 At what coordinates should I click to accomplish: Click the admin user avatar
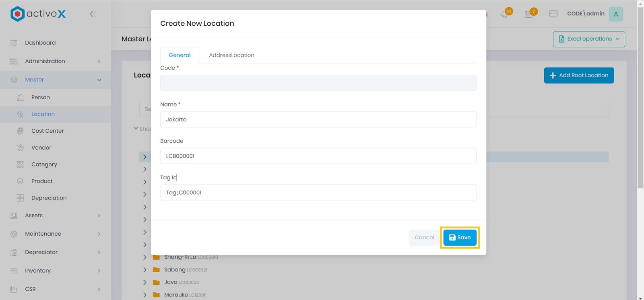615,14
